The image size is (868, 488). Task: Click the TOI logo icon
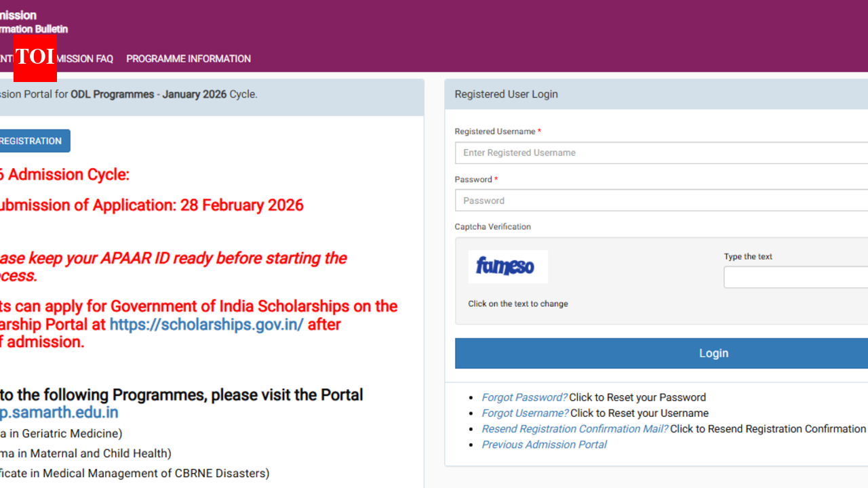click(35, 60)
